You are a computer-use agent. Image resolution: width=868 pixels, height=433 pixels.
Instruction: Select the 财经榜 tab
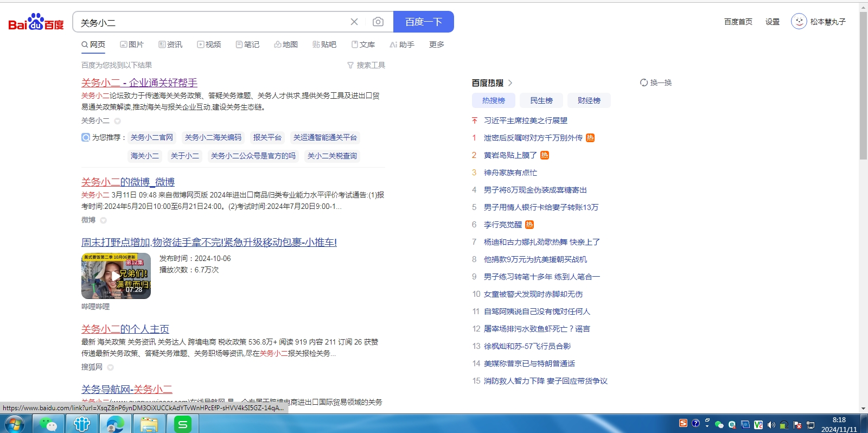589,100
